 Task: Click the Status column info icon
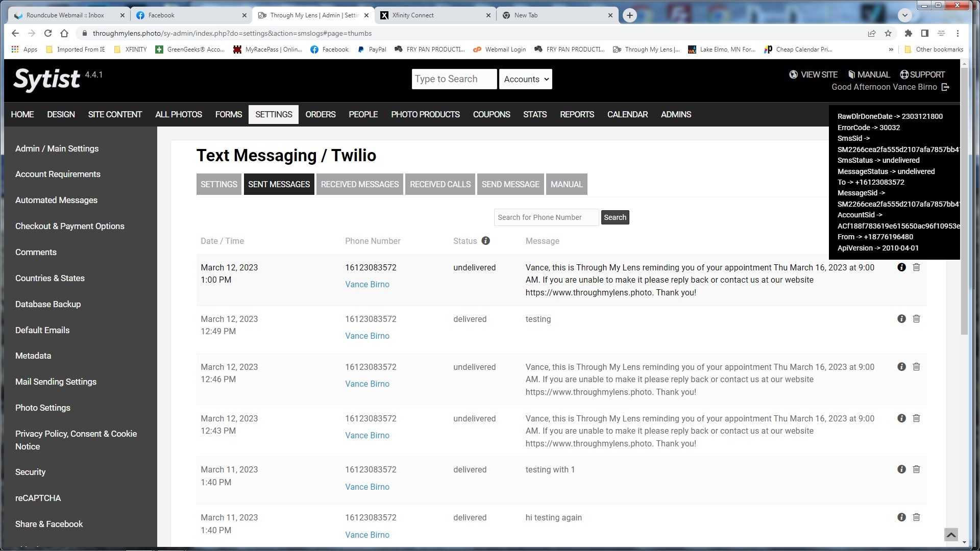tap(485, 241)
